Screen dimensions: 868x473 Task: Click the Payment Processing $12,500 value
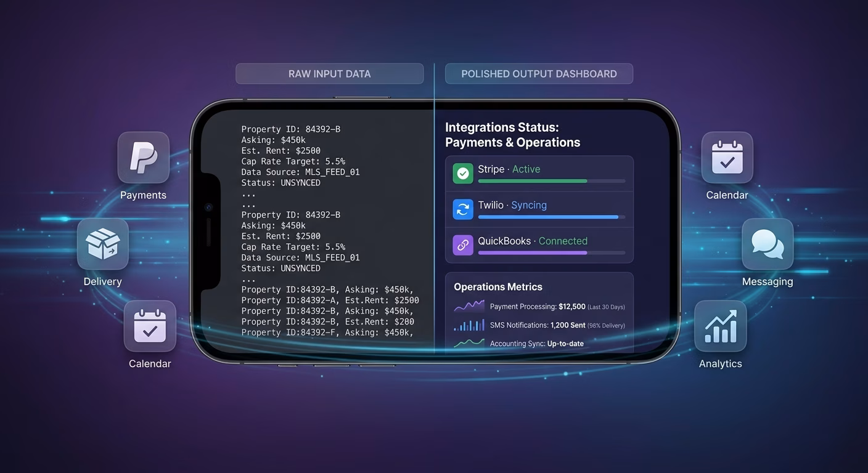571,307
